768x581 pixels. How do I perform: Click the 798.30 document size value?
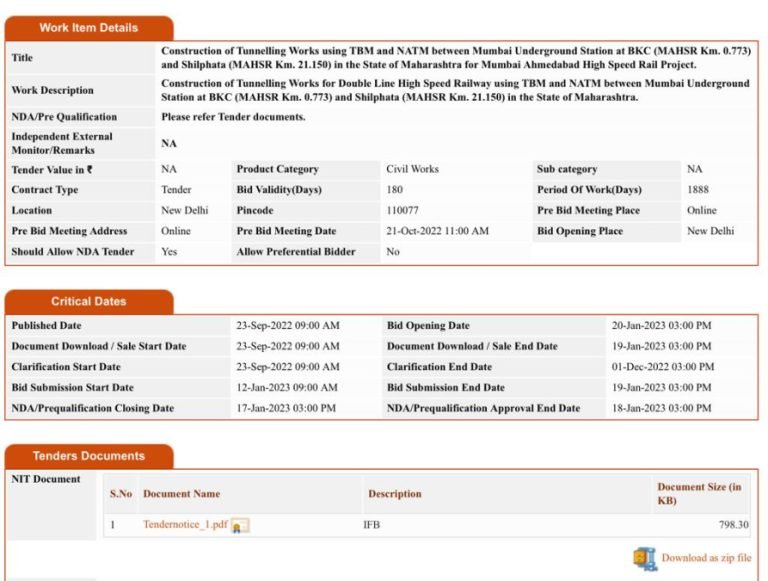point(734,525)
